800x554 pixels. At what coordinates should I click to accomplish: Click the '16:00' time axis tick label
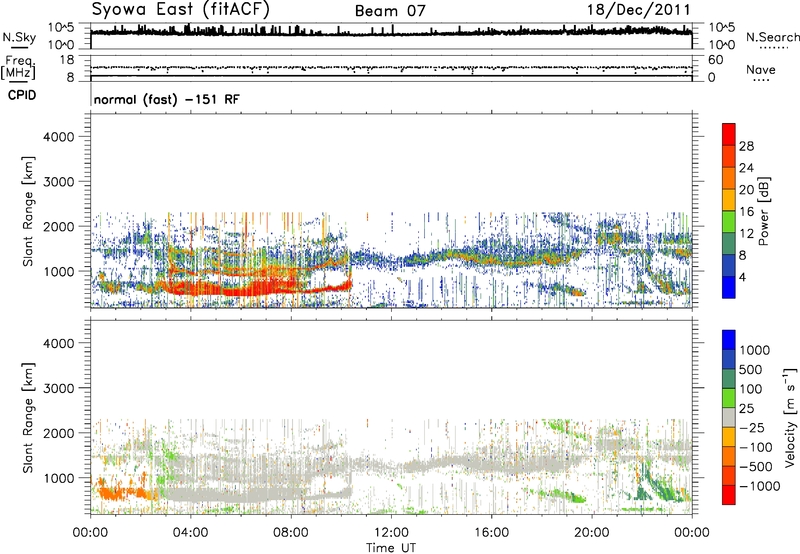coord(491,533)
